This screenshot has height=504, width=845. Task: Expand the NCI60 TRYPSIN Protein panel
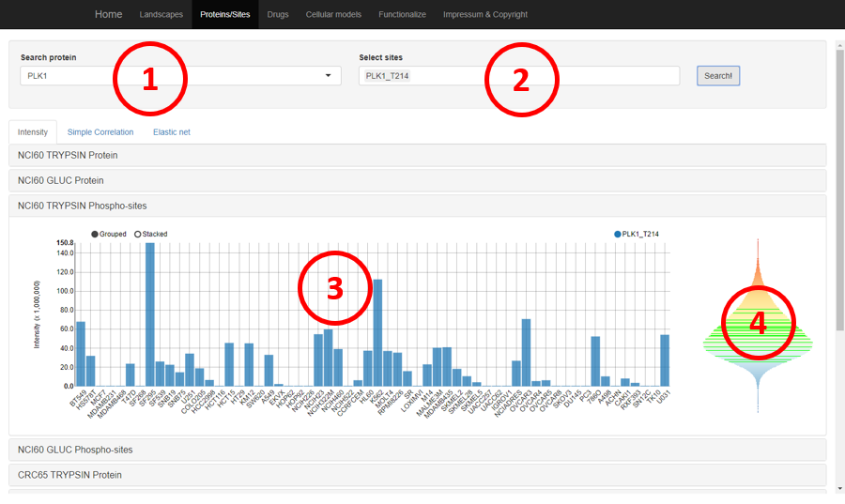point(69,155)
